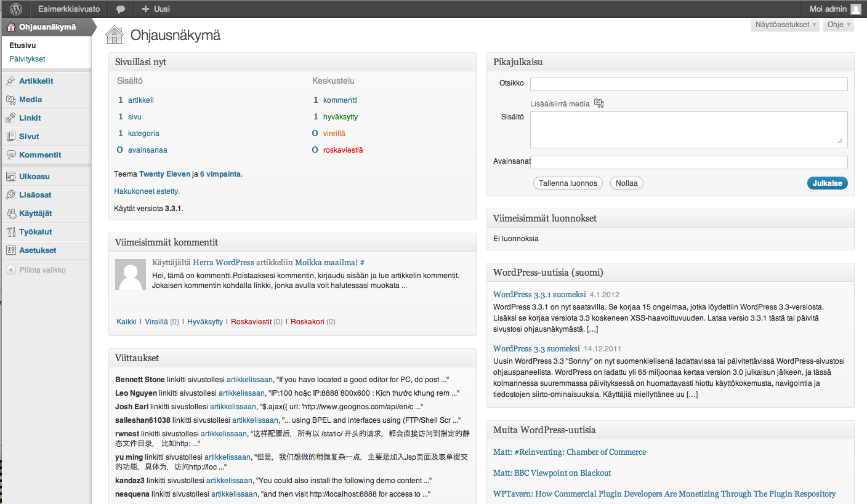Focus the Sisältö content textarea
The image size is (867, 504).
coord(689,130)
